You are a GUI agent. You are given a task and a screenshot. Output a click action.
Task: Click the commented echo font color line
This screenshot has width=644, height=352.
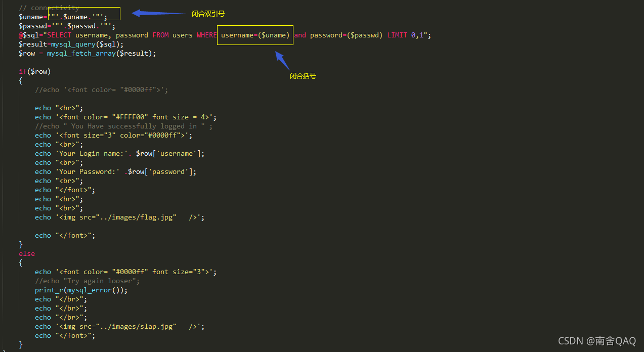(102, 90)
